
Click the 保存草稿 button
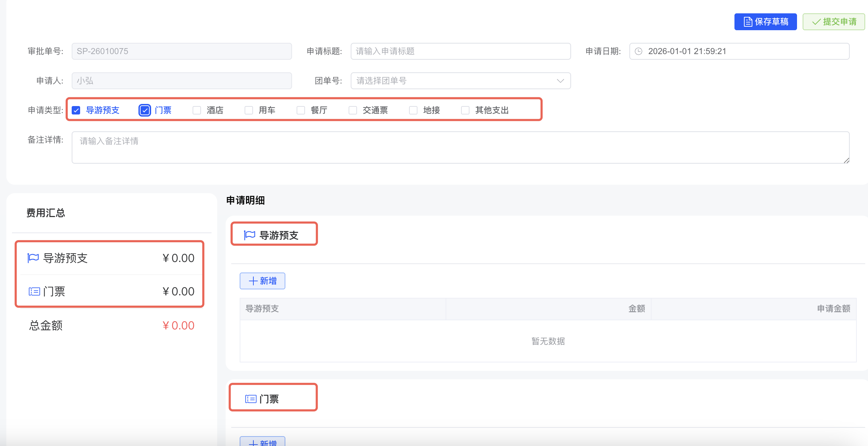[765, 21]
